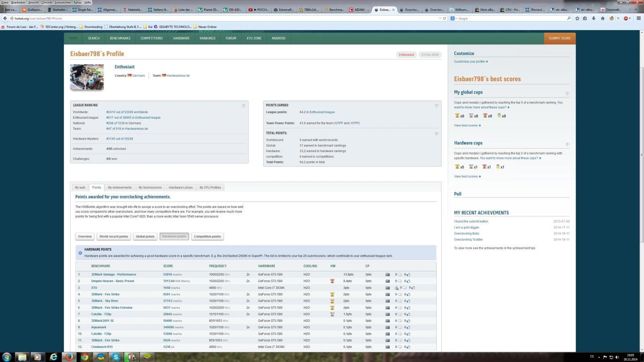This screenshot has height=362, width=644.
Task: Click the Global points button
Action: [x=145, y=237]
